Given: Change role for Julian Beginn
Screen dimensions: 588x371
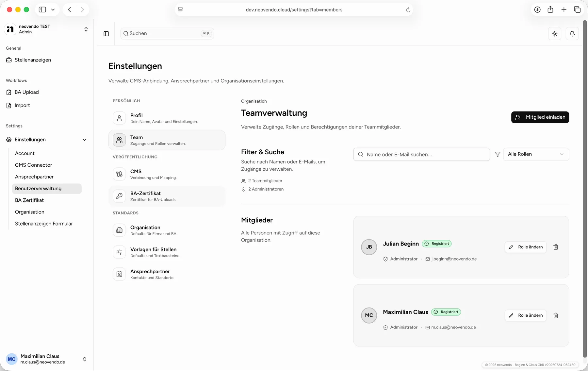Looking at the screenshot, I should pos(526,247).
